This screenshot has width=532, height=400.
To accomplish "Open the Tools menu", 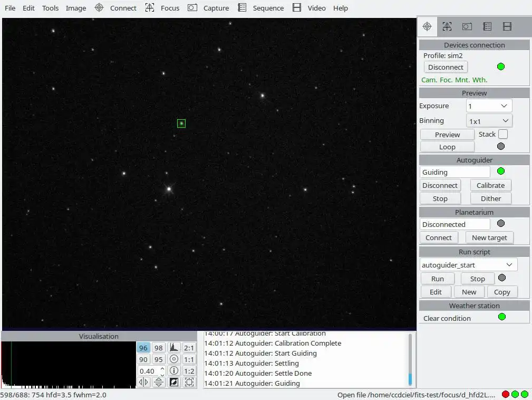I will (50, 8).
